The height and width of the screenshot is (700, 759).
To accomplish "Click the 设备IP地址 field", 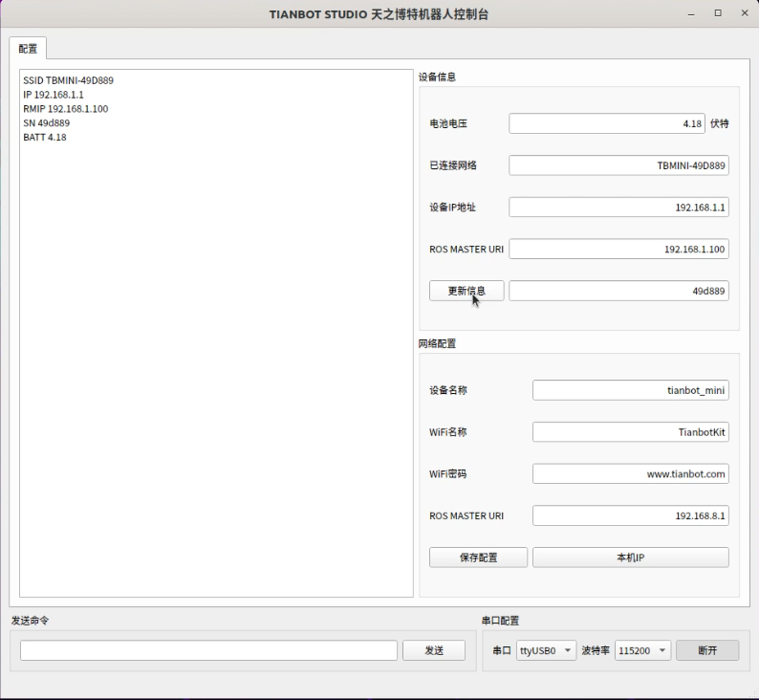I will coord(618,208).
